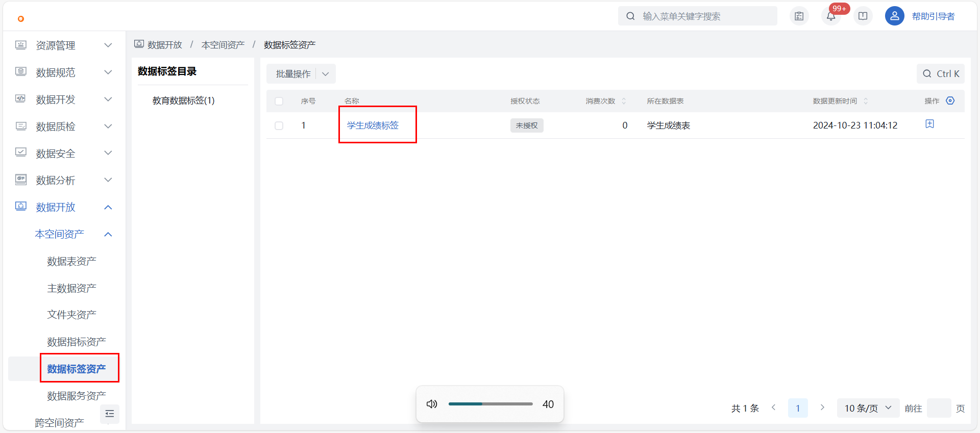
Task: Open the task list icon in header
Action: (799, 16)
